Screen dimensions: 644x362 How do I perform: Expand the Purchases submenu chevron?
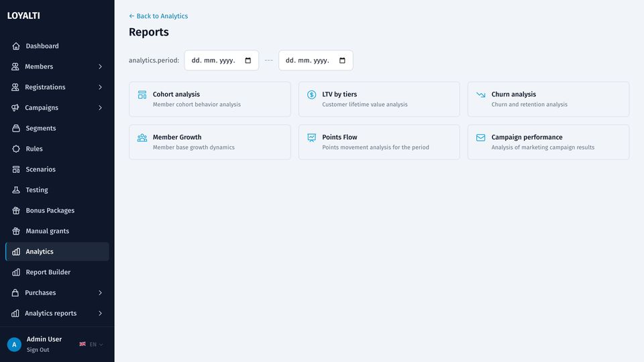point(100,293)
